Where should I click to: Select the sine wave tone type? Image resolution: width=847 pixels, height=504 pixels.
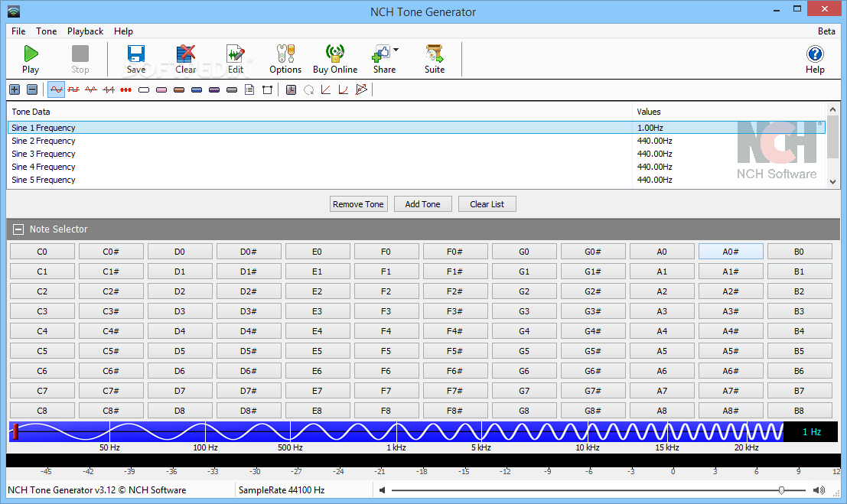pyautogui.click(x=56, y=89)
